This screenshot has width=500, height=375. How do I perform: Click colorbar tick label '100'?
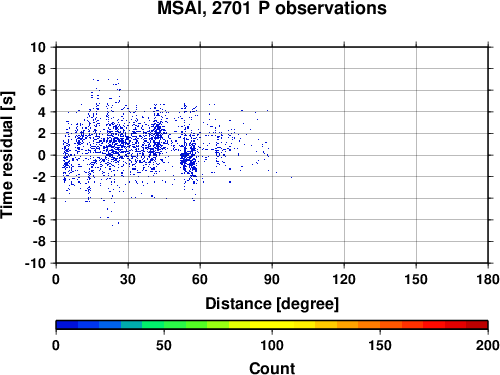point(272,345)
